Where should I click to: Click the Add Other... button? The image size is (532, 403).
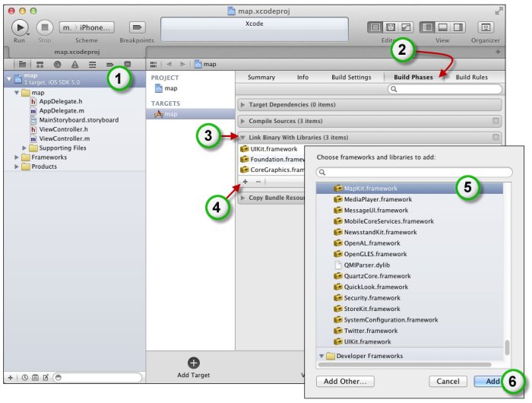pos(345,381)
